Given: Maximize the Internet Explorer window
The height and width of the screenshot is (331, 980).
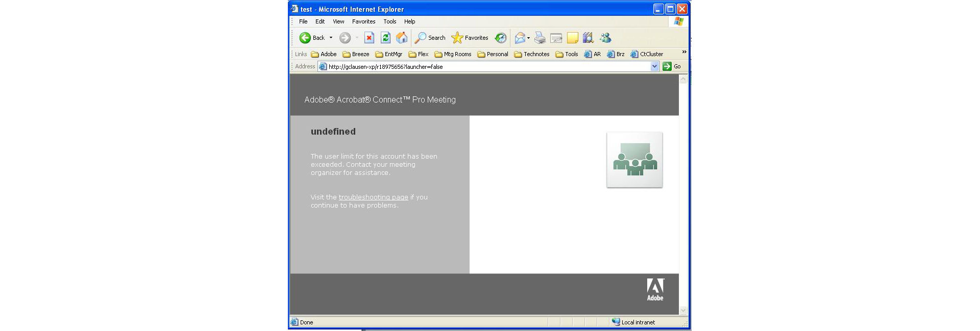Looking at the screenshot, I should pos(670,9).
